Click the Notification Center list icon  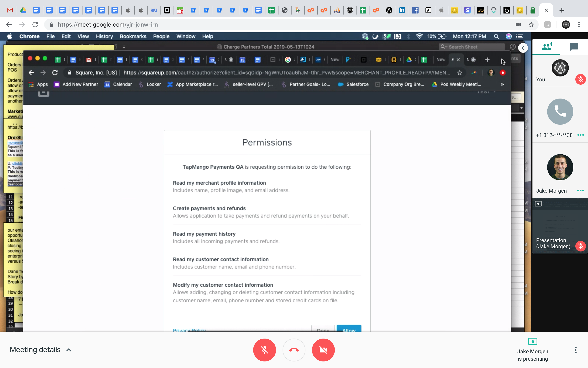tap(519, 36)
